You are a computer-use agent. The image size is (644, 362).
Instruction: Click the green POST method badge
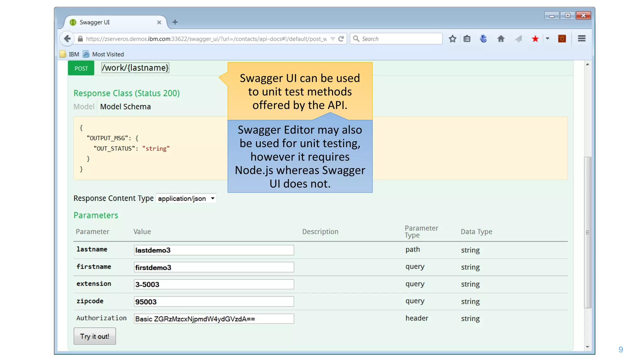click(81, 68)
